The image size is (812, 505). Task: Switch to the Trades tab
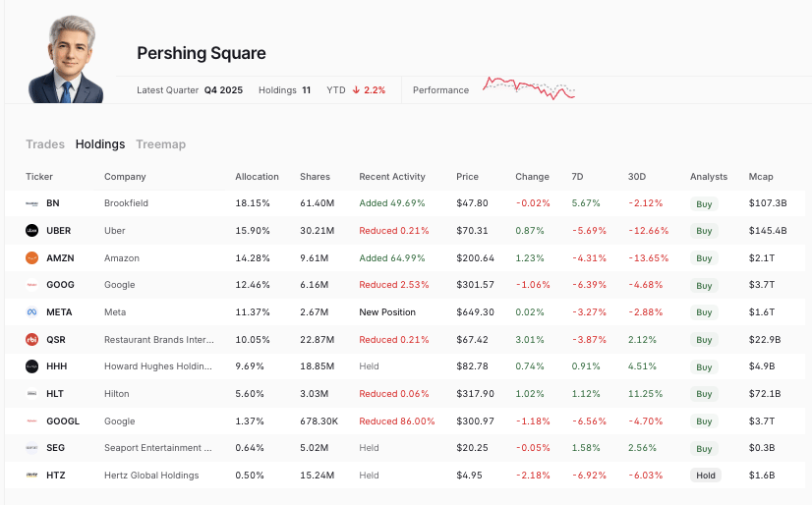click(x=45, y=144)
